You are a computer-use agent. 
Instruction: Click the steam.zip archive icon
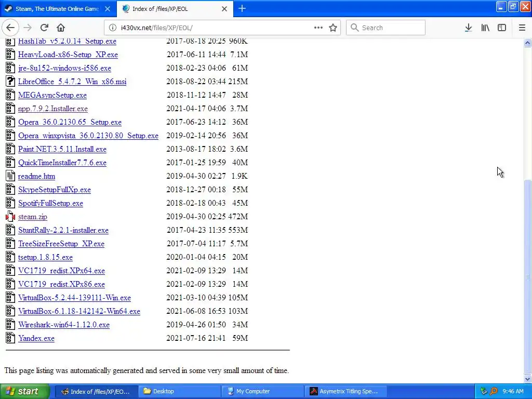coord(10,217)
